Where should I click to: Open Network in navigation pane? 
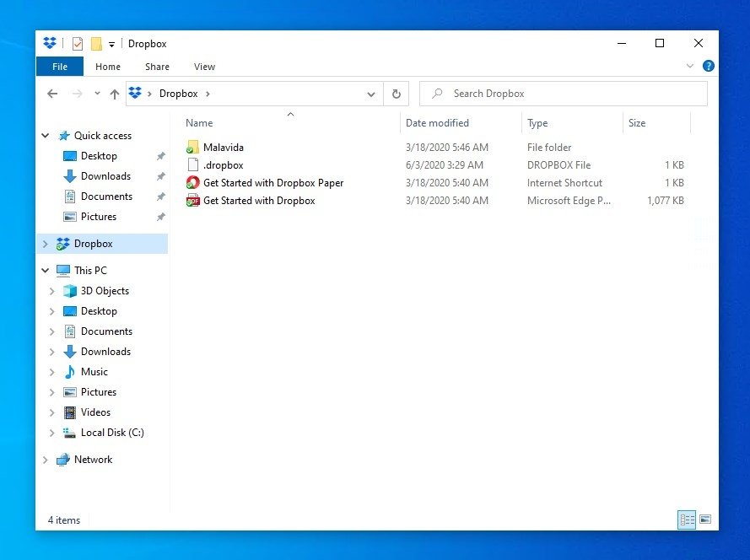tap(94, 460)
